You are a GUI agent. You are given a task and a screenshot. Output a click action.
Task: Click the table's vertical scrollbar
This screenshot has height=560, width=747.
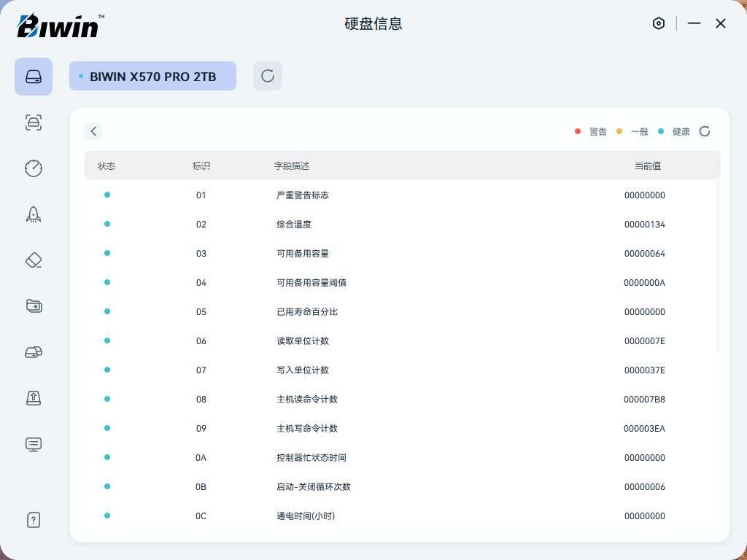(718, 267)
